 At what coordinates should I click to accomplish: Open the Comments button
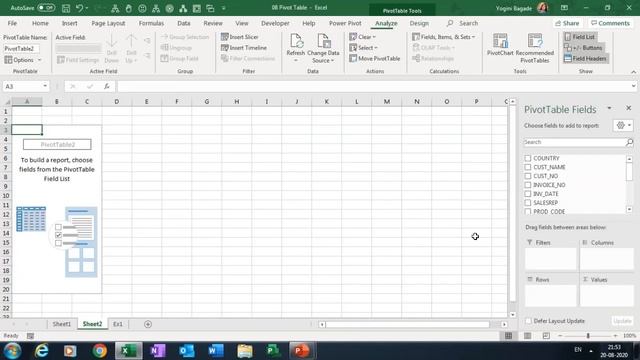click(610, 23)
